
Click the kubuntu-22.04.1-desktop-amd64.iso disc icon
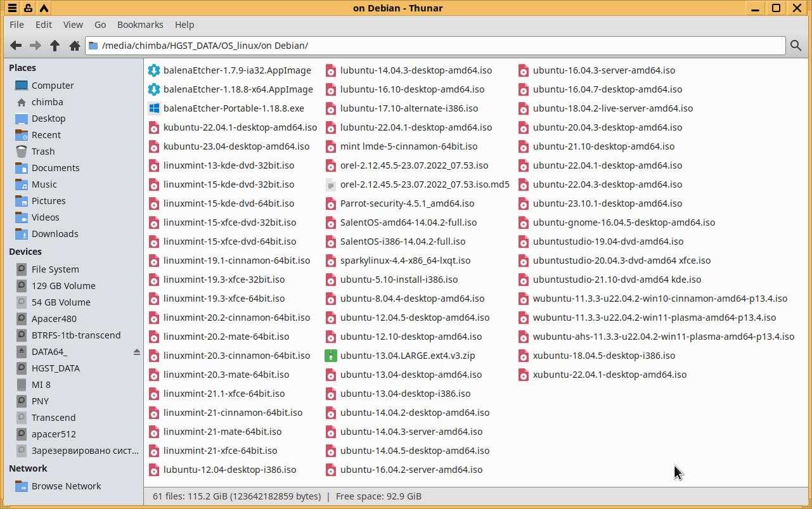pos(153,127)
